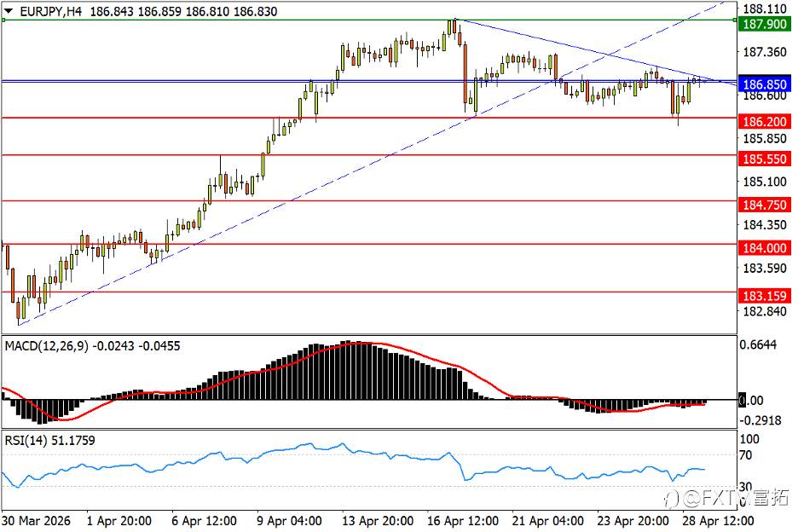The height and width of the screenshot is (532, 798).
Task: Click the 187.360 price scale value
Action: point(765,52)
